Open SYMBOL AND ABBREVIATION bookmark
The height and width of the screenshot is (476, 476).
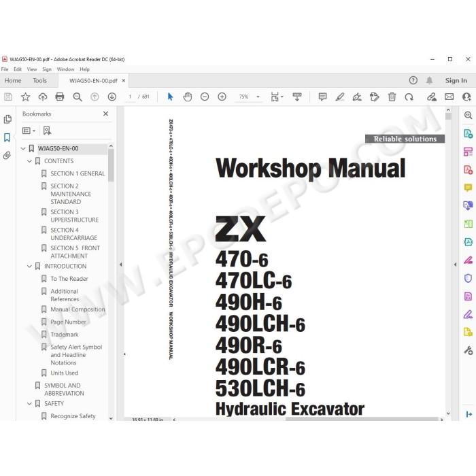(64, 390)
